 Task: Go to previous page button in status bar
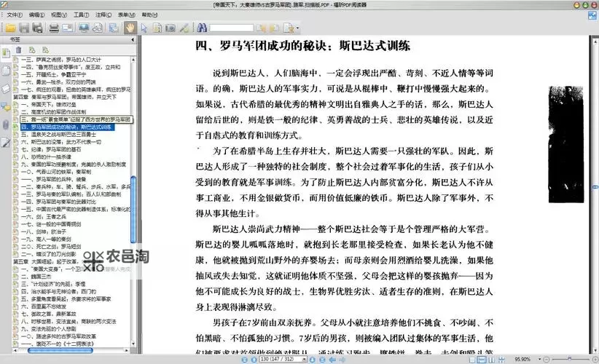point(254,360)
